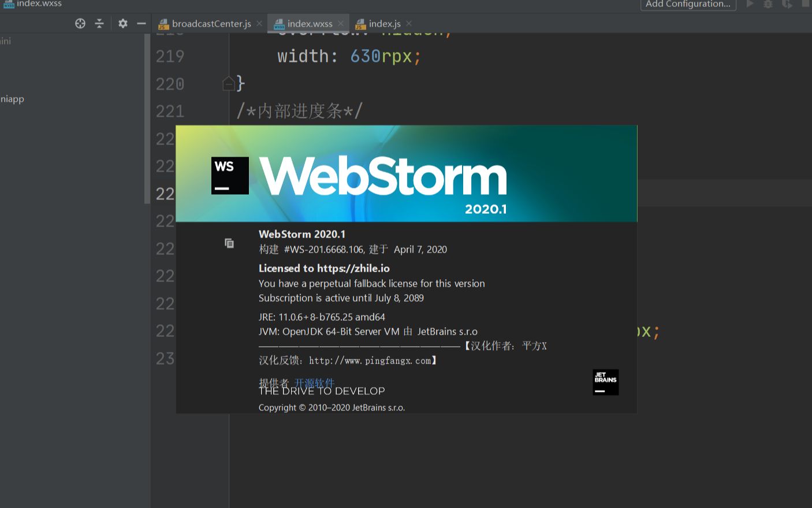
Task: Open the Add Configuration dropdown
Action: coord(688,4)
